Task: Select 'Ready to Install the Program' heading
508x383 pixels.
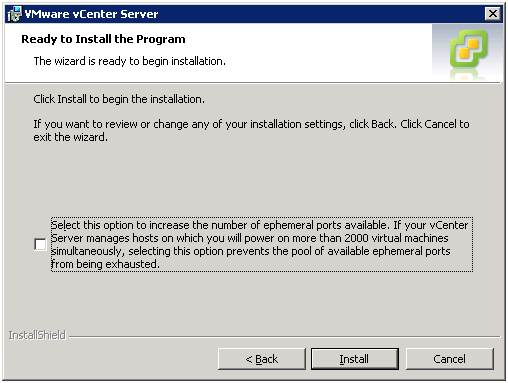Action: 103,39
